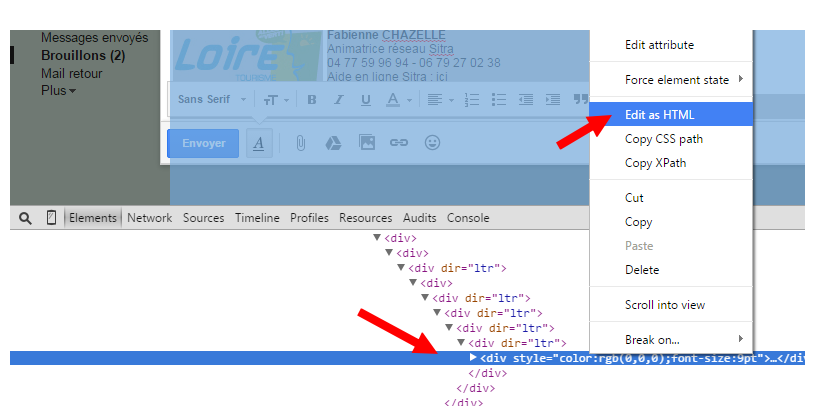The image size is (828, 409).
Task: Expand the highlighted div style node
Action: point(473,358)
